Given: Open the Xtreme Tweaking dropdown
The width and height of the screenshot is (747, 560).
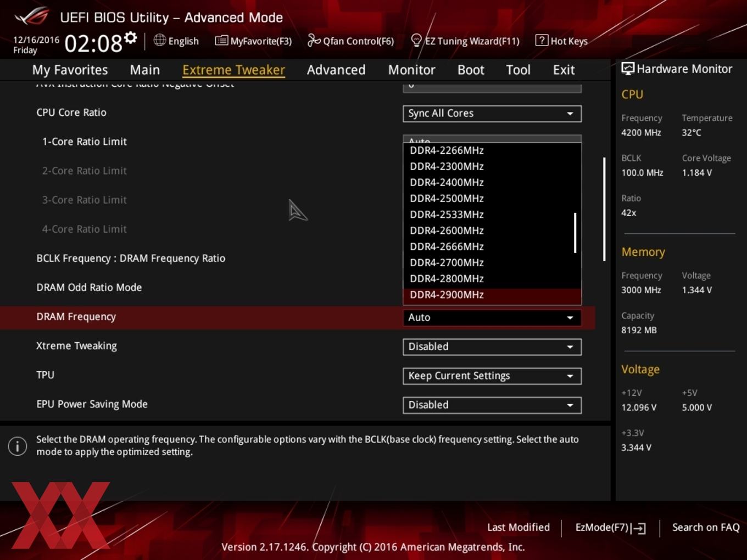Looking at the screenshot, I should [492, 346].
